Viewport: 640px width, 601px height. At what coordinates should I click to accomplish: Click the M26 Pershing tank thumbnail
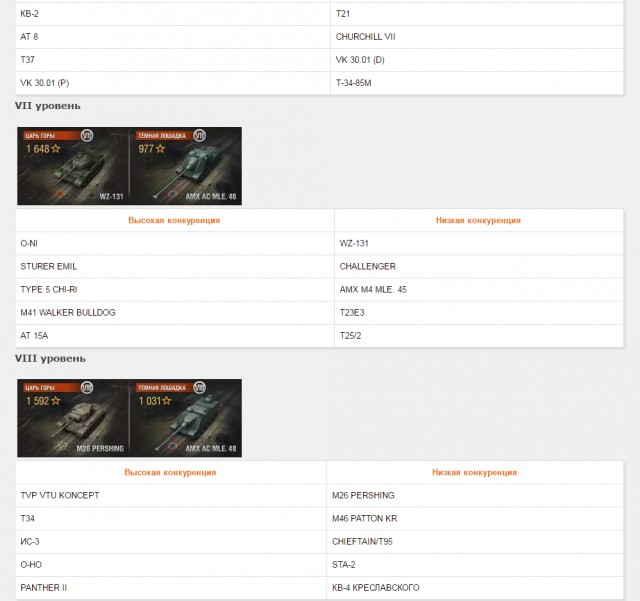pos(73,418)
